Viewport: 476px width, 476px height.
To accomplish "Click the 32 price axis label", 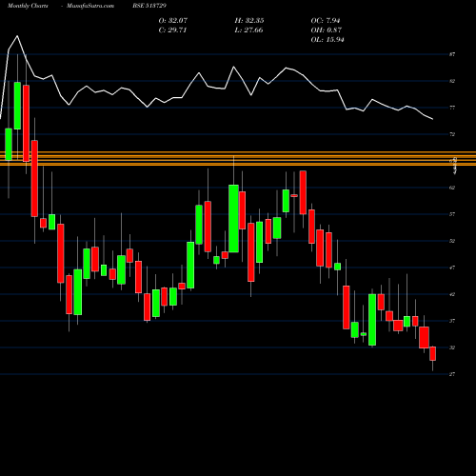I will point(452,347).
